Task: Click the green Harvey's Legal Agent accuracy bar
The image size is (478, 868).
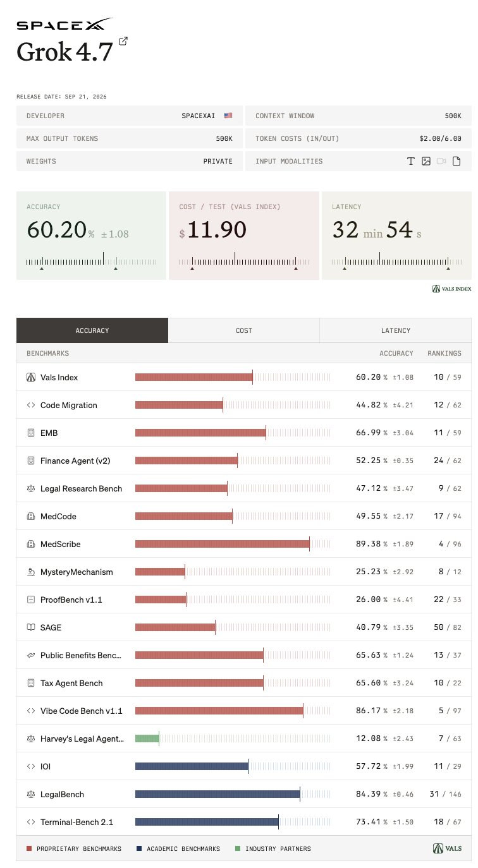Action: (147, 738)
